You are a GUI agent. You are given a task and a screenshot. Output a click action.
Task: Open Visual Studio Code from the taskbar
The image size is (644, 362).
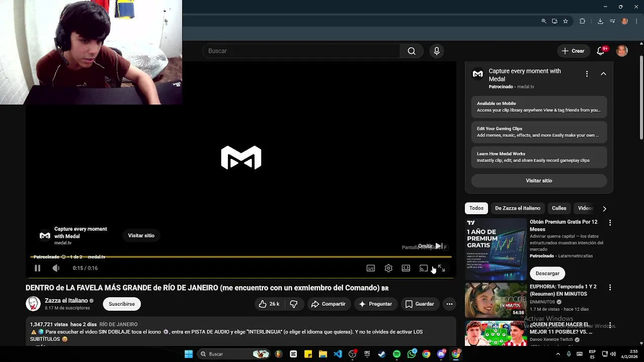tap(338, 354)
